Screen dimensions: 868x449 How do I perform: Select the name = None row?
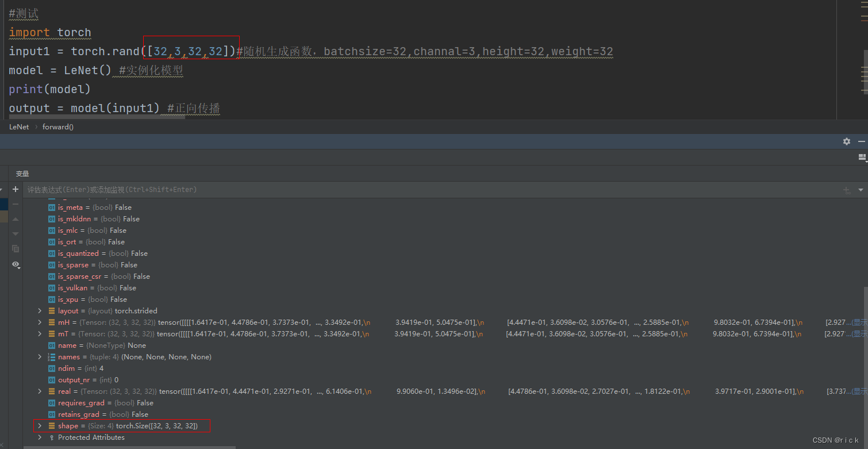pyautogui.click(x=97, y=346)
